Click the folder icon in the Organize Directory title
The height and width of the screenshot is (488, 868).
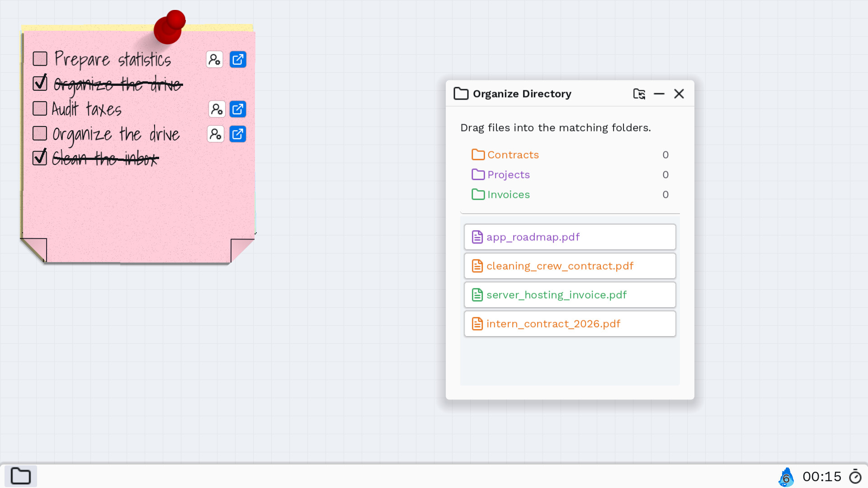click(461, 94)
